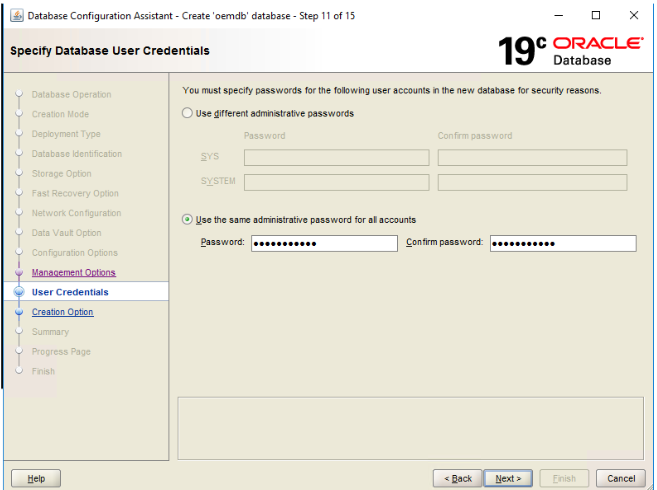Screen dimensions: 657x490
Task: Select Use different administrative passwords option
Action: tap(188, 114)
